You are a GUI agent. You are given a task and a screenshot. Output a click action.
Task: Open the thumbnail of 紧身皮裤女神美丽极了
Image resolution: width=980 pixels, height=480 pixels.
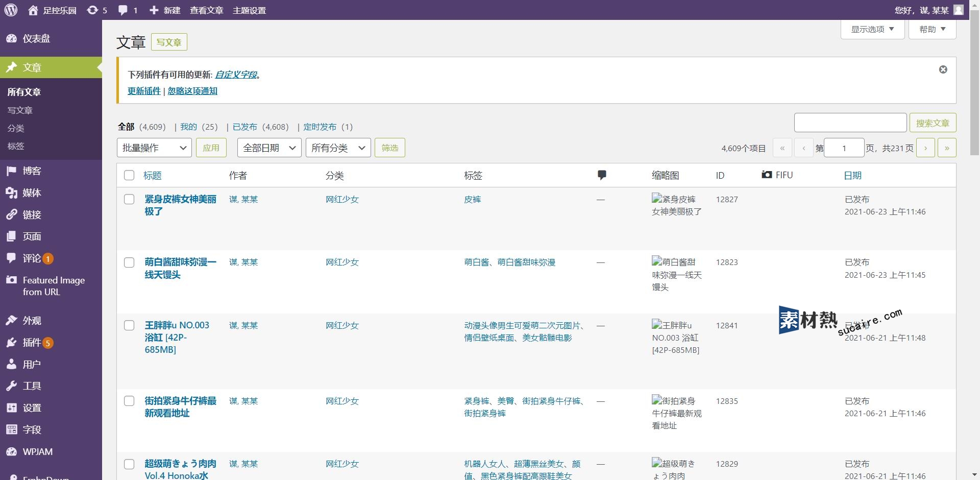click(x=677, y=205)
